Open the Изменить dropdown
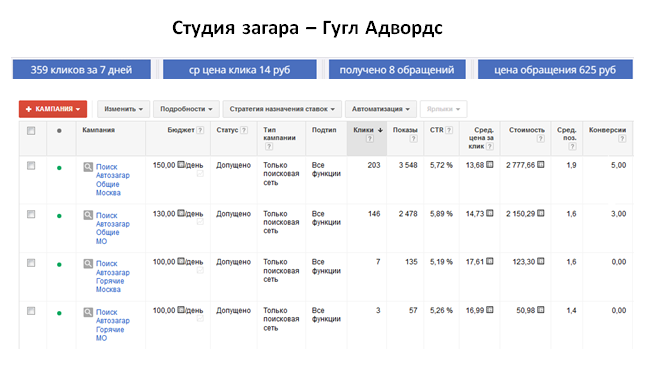The image size is (655, 368). pos(123,109)
